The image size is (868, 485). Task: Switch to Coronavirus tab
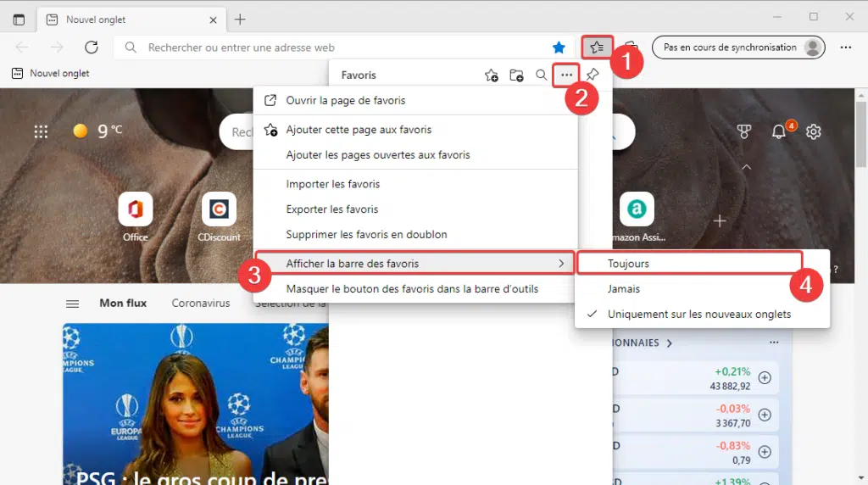click(200, 303)
